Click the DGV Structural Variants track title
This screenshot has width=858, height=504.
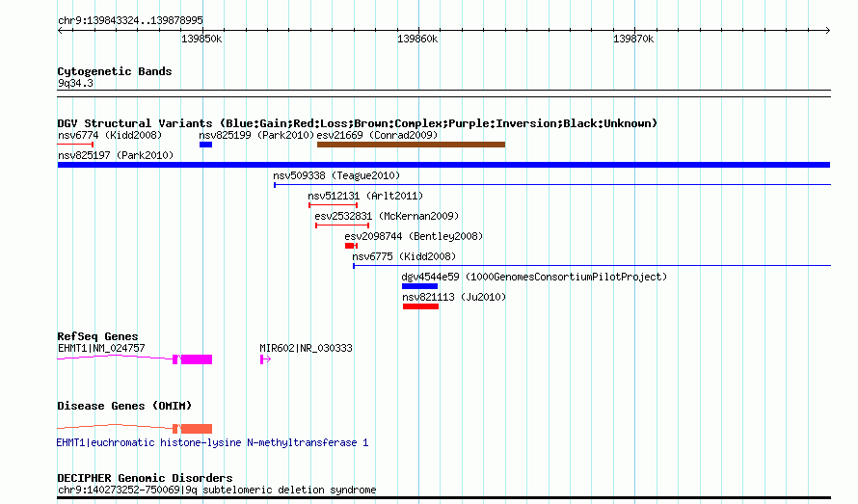pos(357,123)
